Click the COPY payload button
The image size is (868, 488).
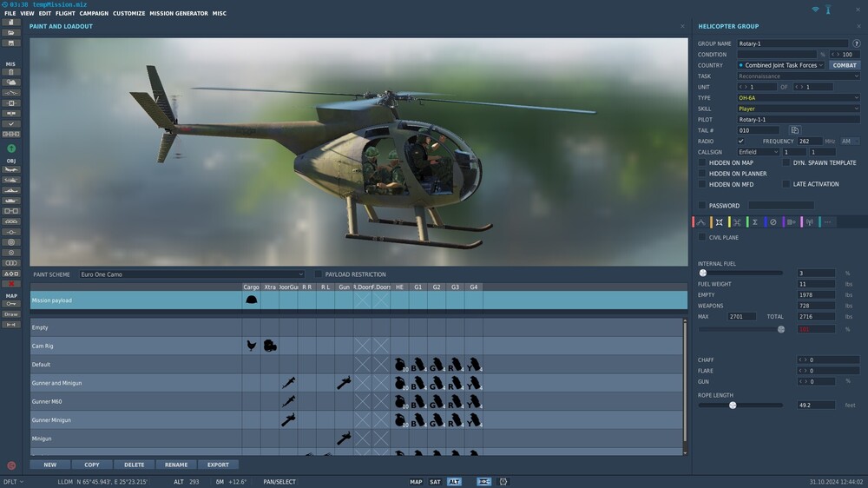point(92,465)
